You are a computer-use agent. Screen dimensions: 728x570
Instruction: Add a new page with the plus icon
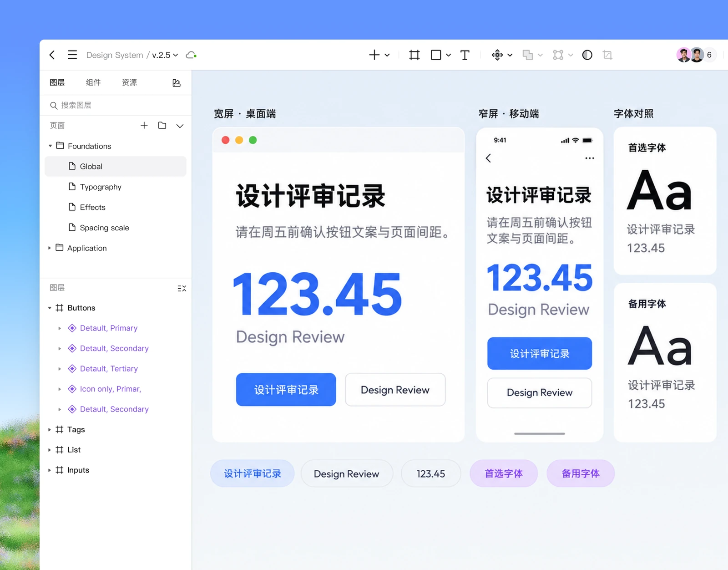click(144, 125)
